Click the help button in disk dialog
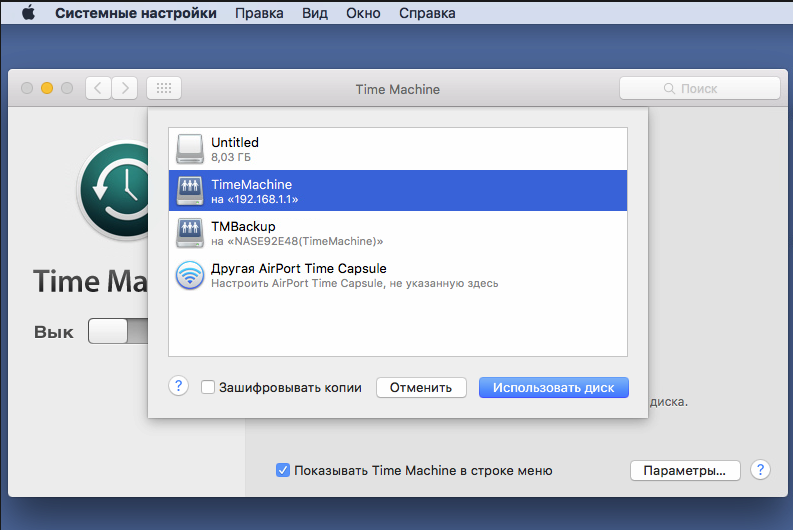 [179, 387]
